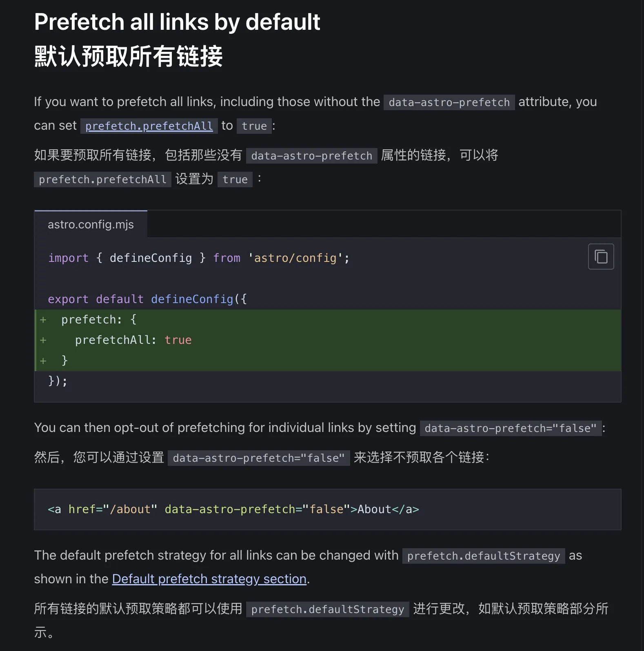Click prefetch.defaultStrategy code in the English paragraph
The image size is (644, 651).
tap(484, 556)
